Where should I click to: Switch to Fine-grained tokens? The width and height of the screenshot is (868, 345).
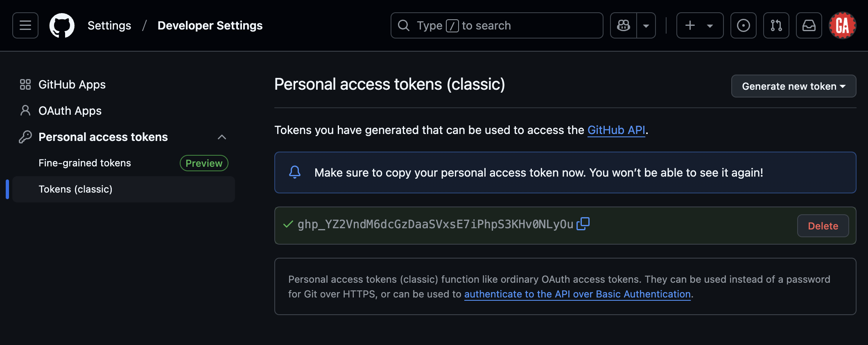click(x=84, y=163)
